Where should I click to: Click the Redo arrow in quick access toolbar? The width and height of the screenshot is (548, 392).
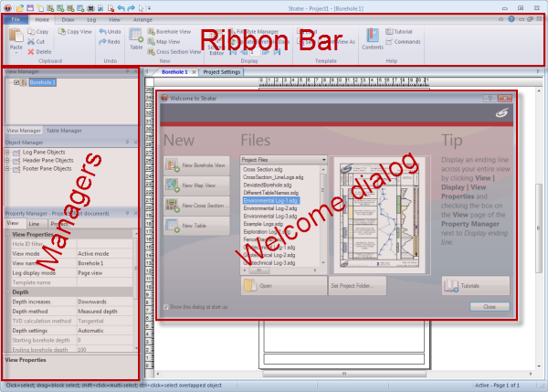[x=131, y=7]
